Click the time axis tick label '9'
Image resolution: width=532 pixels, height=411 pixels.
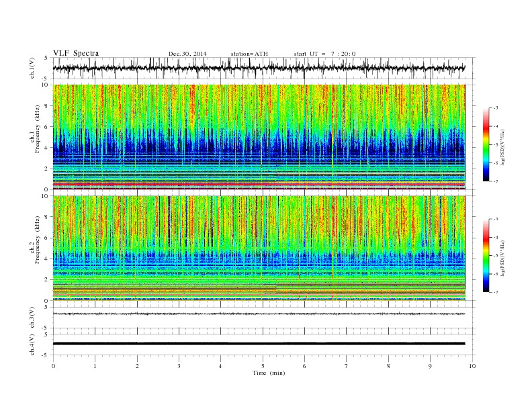(x=430, y=366)
